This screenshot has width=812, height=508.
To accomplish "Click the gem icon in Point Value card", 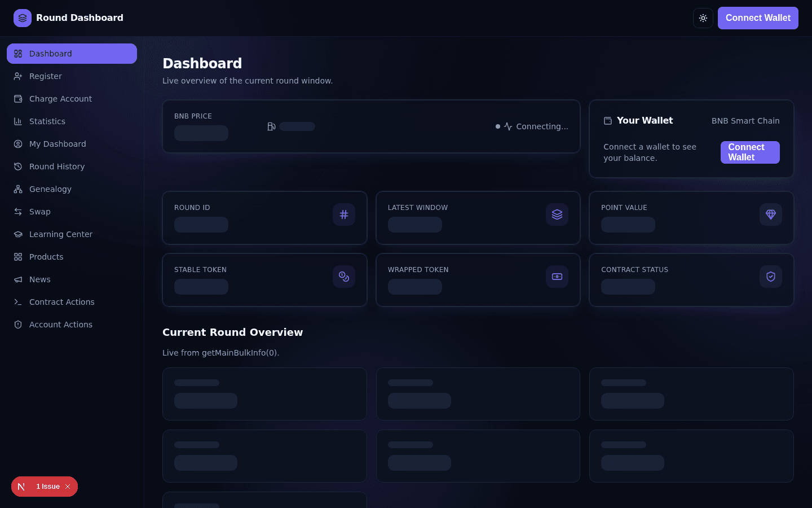I will click(771, 214).
